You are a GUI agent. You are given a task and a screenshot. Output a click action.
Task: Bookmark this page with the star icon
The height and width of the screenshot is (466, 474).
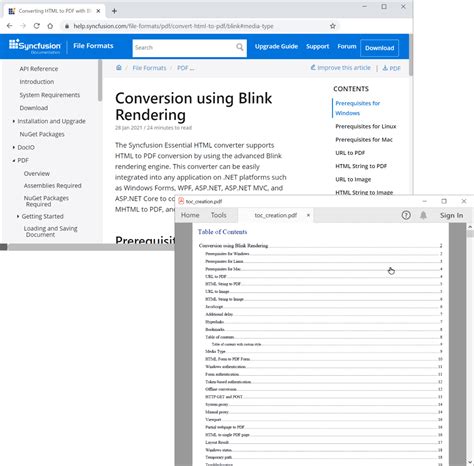click(332, 26)
